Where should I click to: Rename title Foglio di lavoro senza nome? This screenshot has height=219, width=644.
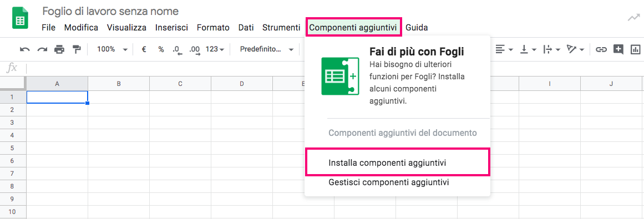(x=110, y=11)
